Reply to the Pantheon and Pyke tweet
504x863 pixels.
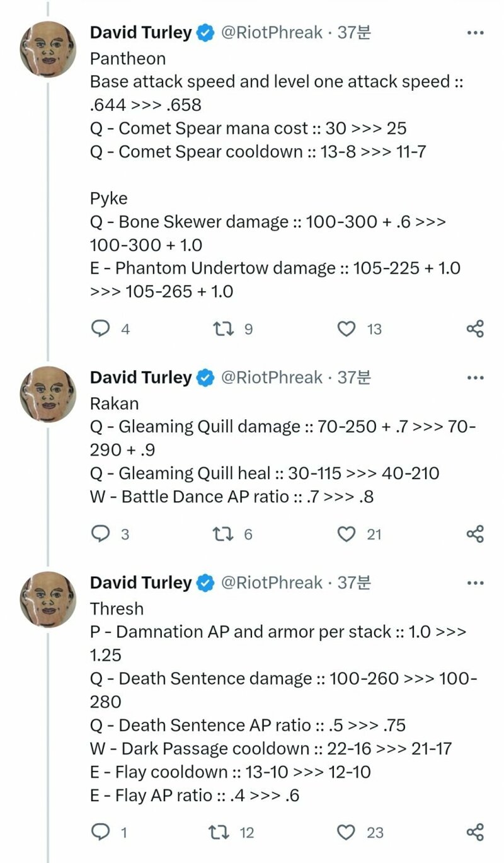click(x=101, y=328)
